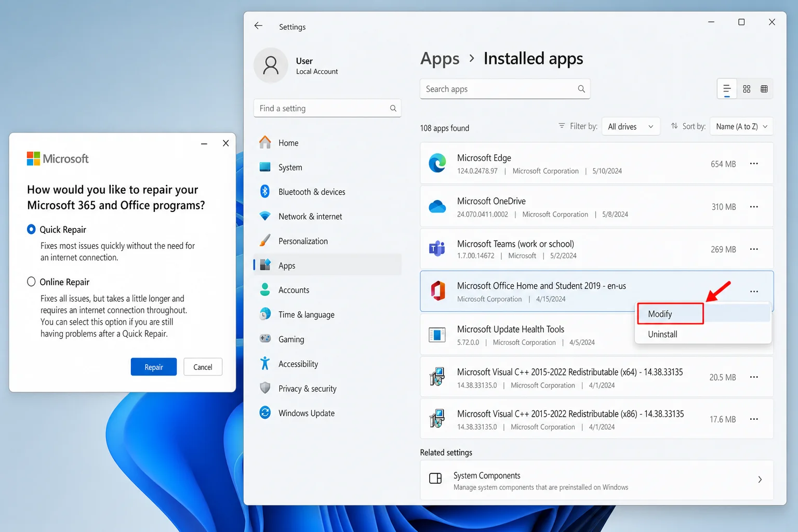
Task: Open the Filter by All drives dropdown
Action: coord(631,126)
